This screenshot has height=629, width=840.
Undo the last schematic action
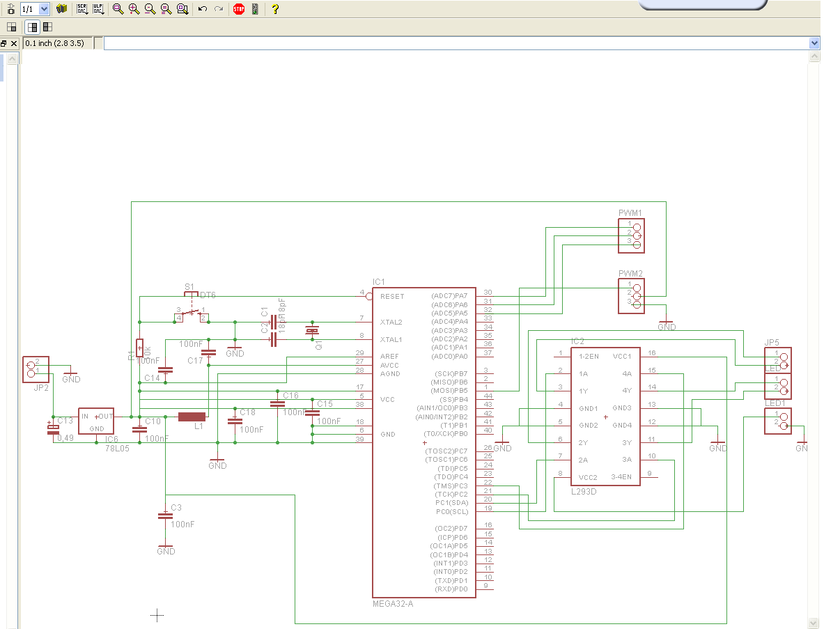point(203,9)
